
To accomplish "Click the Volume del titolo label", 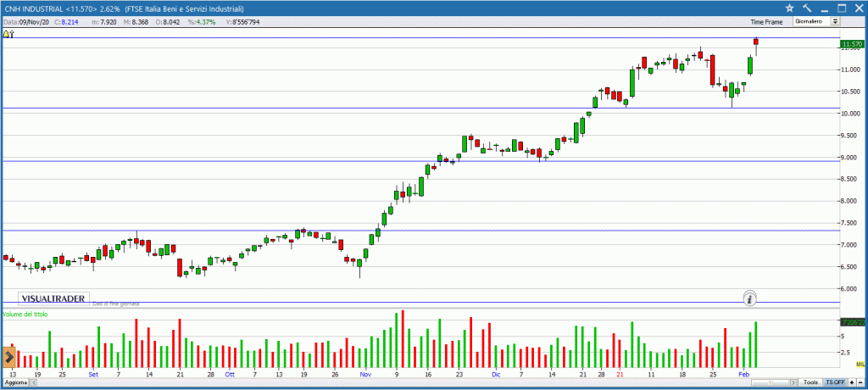I will (x=25, y=314).
